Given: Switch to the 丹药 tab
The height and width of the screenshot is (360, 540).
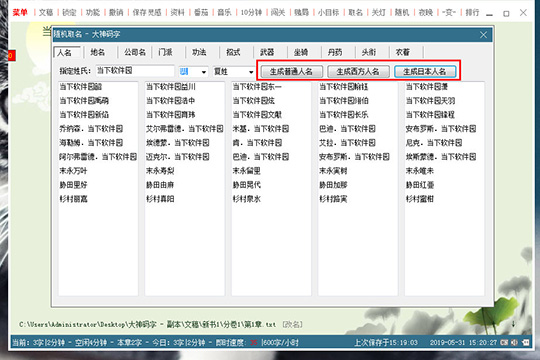Looking at the screenshot, I should pos(335,52).
